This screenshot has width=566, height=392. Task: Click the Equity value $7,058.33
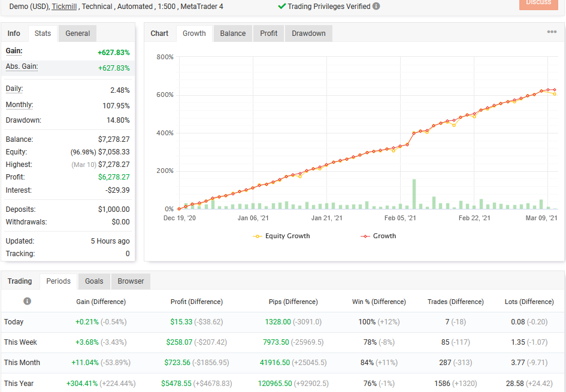tap(114, 152)
